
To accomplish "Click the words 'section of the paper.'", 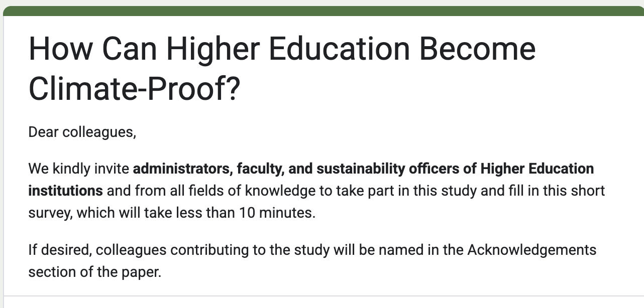I will tap(95, 272).
